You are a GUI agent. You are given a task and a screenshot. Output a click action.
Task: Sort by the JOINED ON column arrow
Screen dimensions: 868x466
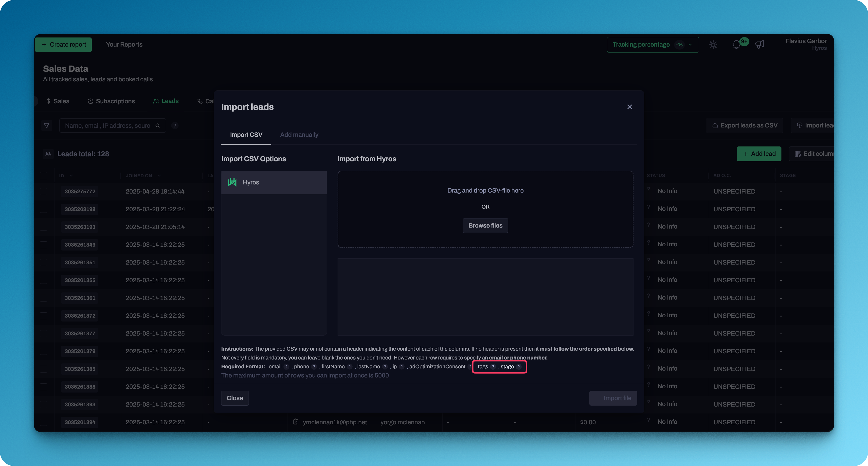click(159, 176)
